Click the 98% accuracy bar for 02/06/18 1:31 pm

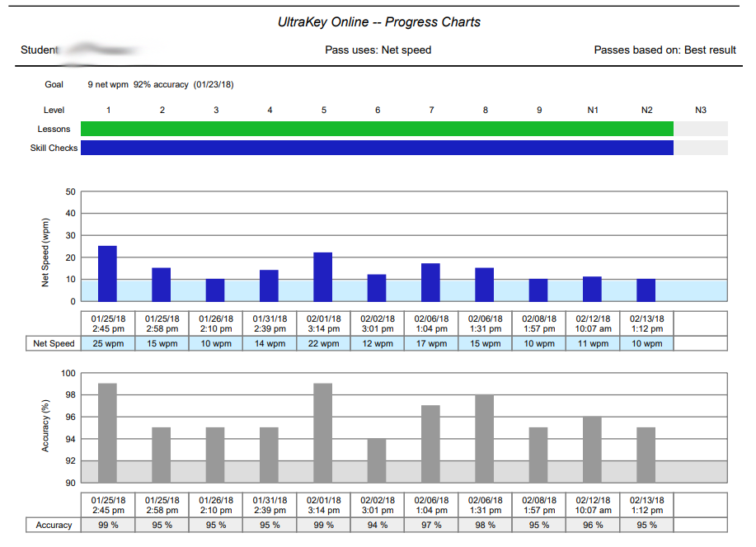[485, 438]
